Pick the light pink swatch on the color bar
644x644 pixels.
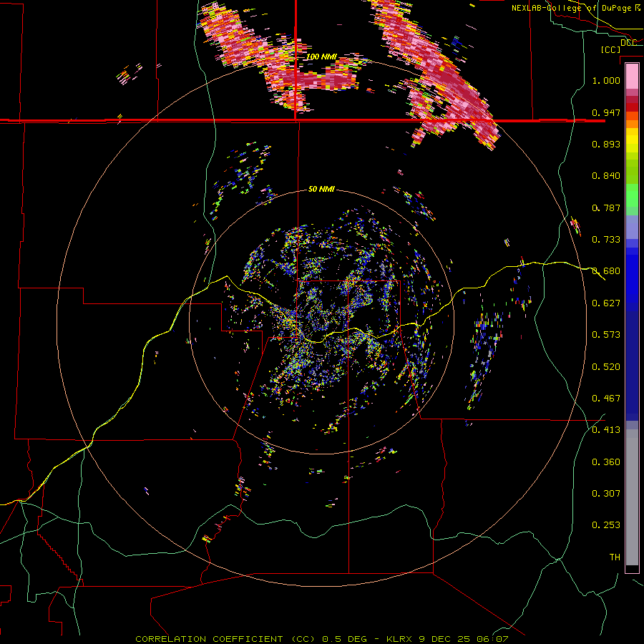pyautogui.click(x=632, y=76)
